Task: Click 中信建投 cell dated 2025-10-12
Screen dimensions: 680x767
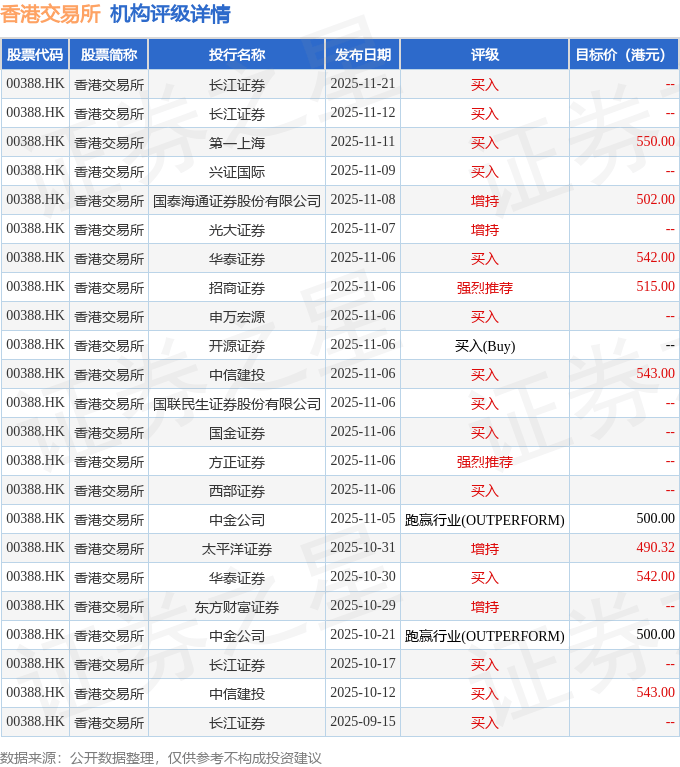Action: point(237,694)
